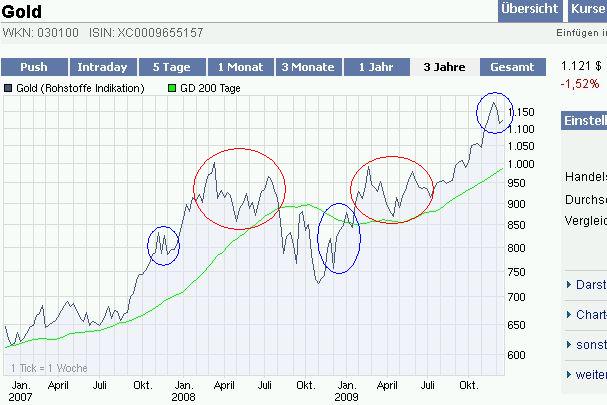Viewport: 607px width, 405px height.
Task: Click the Einstell… panel header
Action: click(584, 120)
